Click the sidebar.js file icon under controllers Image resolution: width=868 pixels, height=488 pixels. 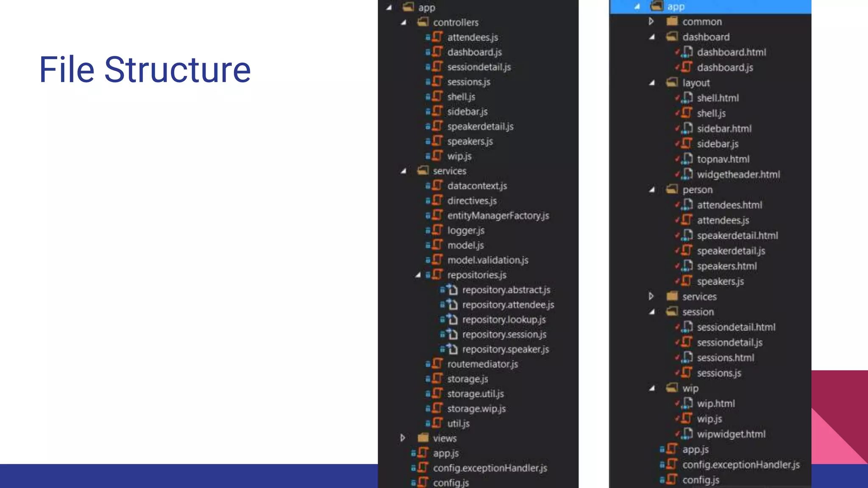point(437,111)
